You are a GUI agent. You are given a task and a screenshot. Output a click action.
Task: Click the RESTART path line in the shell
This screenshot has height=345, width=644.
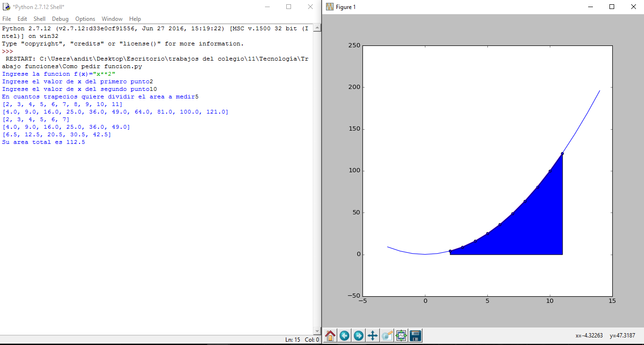pyautogui.click(x=156, y=62)
